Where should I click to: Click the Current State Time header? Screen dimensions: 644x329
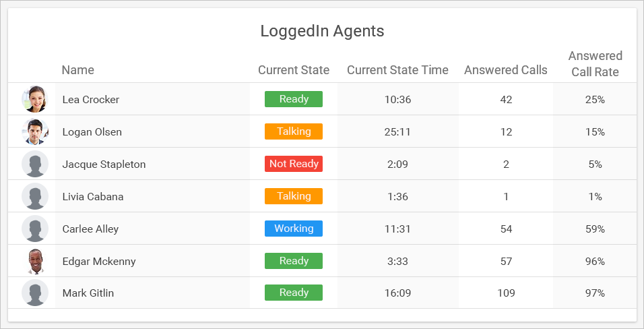point(397,70)
